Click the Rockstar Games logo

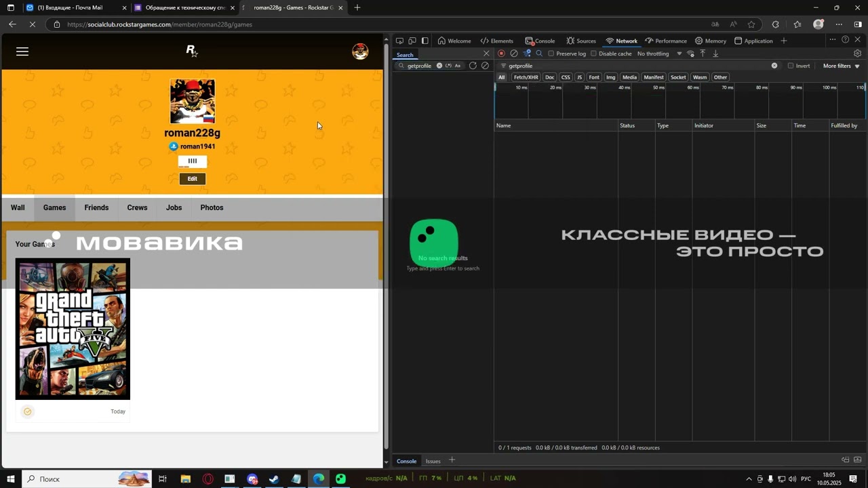pyautogui.click(x=192, y=51)
